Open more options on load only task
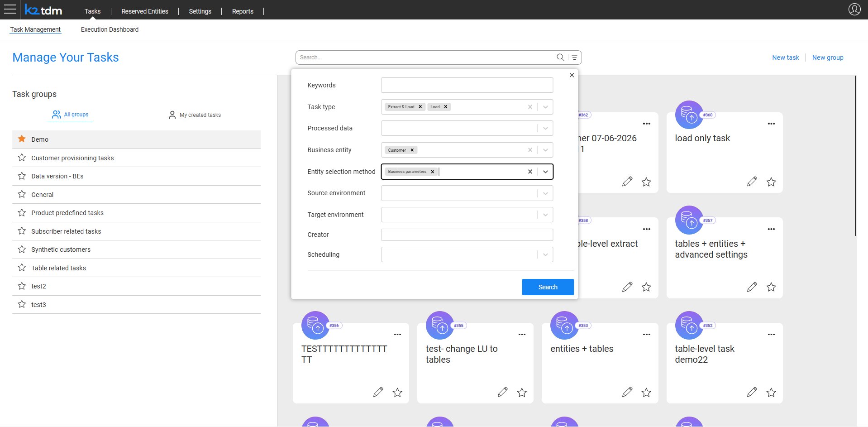868x427 pixels. (771, 124)
